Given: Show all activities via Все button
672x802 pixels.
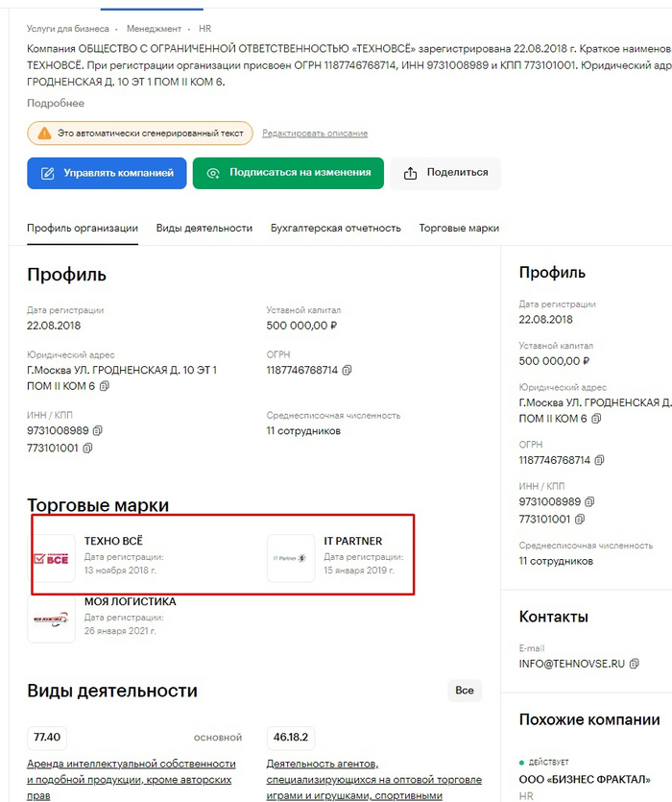Looking at the screenshot, I should pyautogui.click(x=464, y=691).
